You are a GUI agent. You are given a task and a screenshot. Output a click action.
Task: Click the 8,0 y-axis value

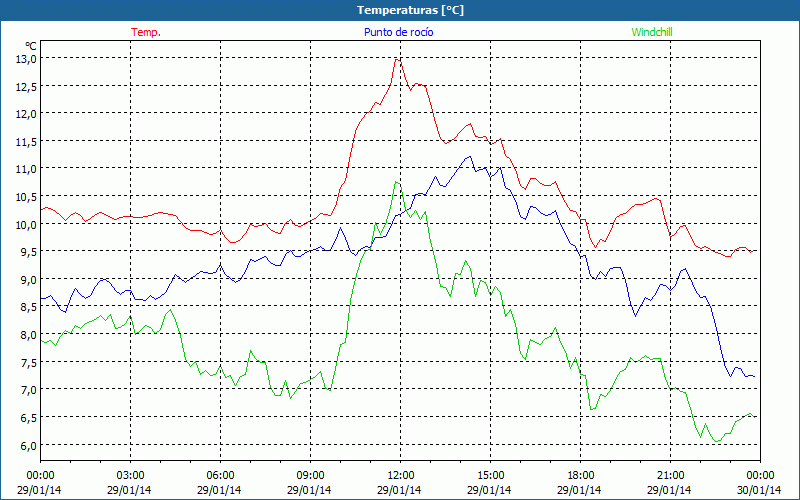tap(28, 335)
